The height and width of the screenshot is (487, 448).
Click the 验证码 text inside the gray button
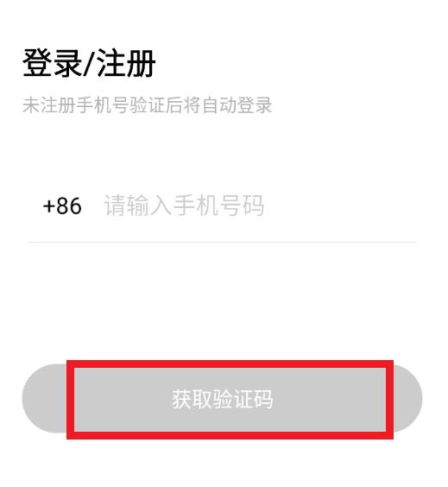(243, 399)
